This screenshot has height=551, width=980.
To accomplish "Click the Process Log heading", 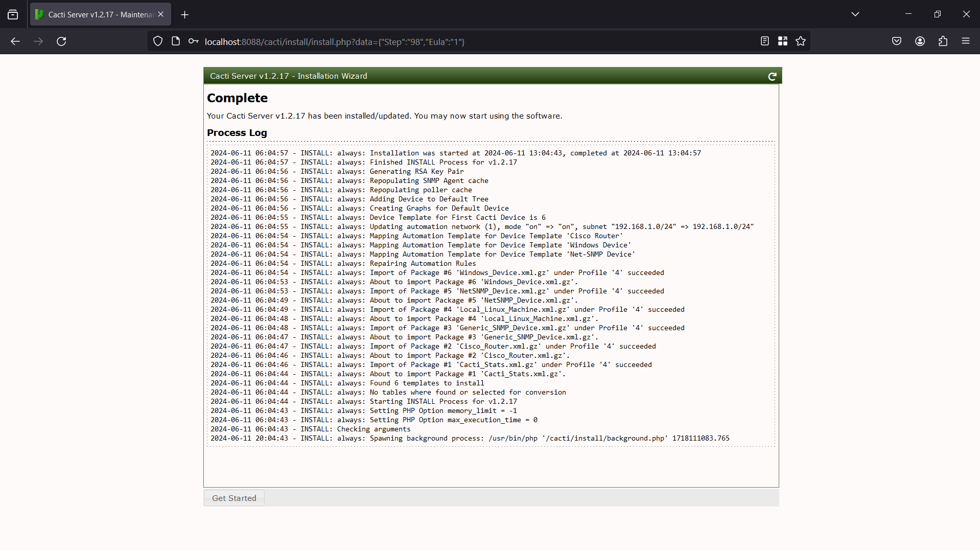I will (237, 133).
